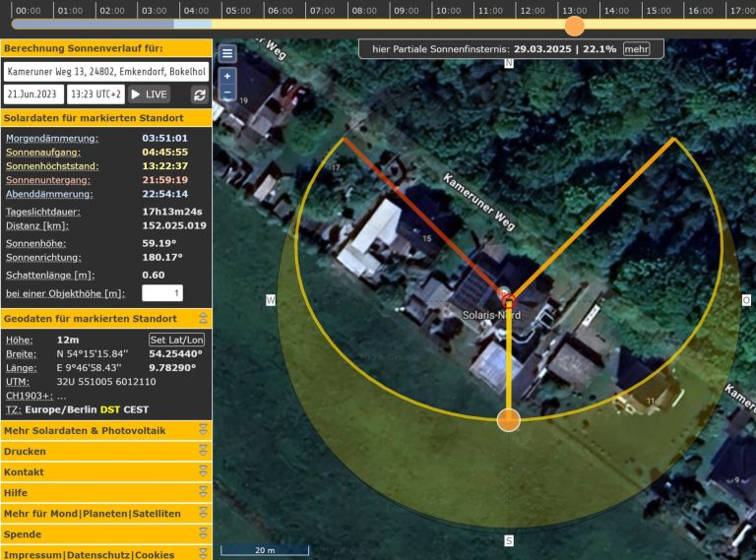Jump to 16:00 on the timeline
This screenshot has width=756, height=560.
pyautogui.click(x=700, y=11)
